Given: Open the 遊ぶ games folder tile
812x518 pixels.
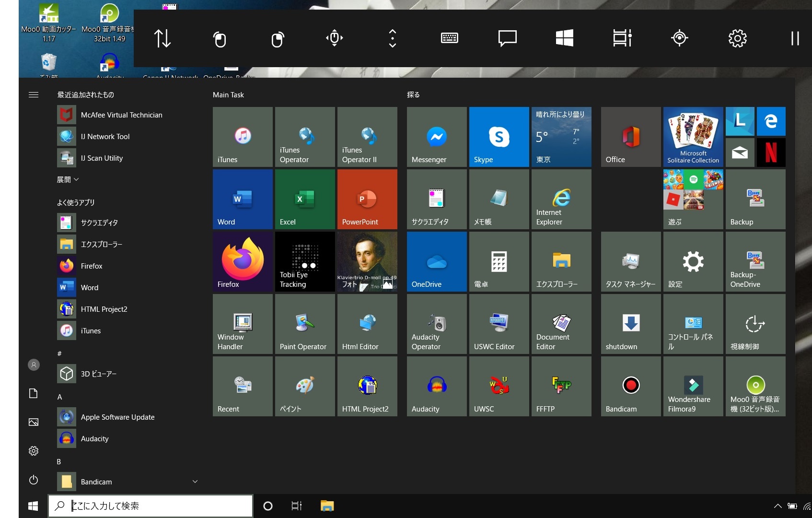Looking at the screenshot, I should 693,199.
